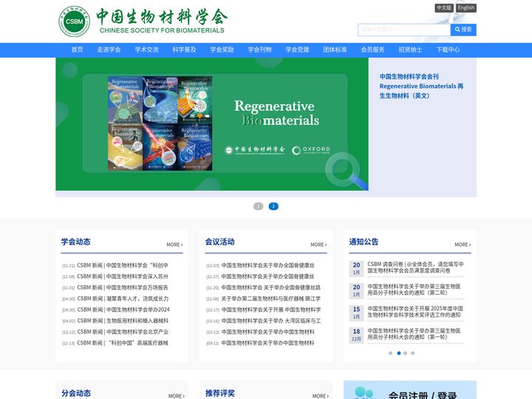The image size is (532, 399).
Task: Select third dot of 通知公告 pager
Action: click(405, 353)
